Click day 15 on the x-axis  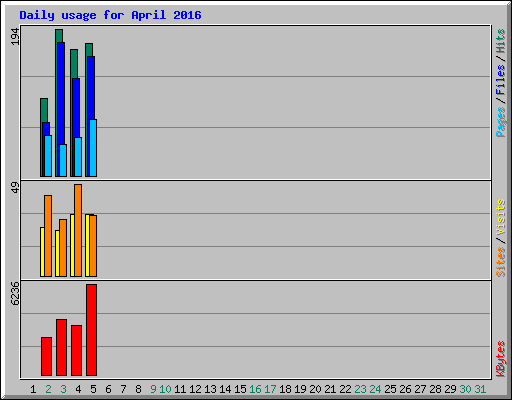click(x=240, y=389)
